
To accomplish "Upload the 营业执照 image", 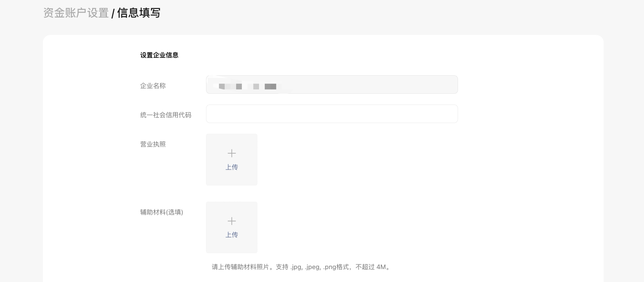I will pos(232,160).
